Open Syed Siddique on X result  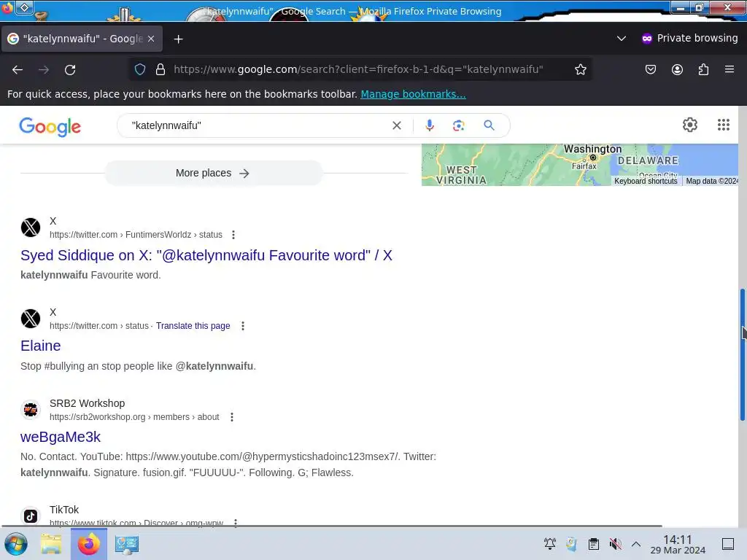206,255
